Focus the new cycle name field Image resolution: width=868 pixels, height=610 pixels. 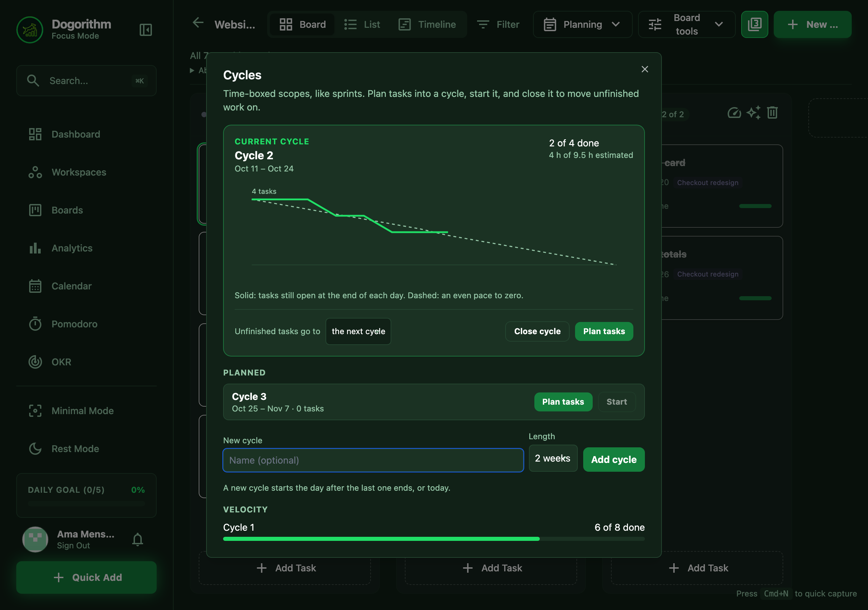[373, 460]
